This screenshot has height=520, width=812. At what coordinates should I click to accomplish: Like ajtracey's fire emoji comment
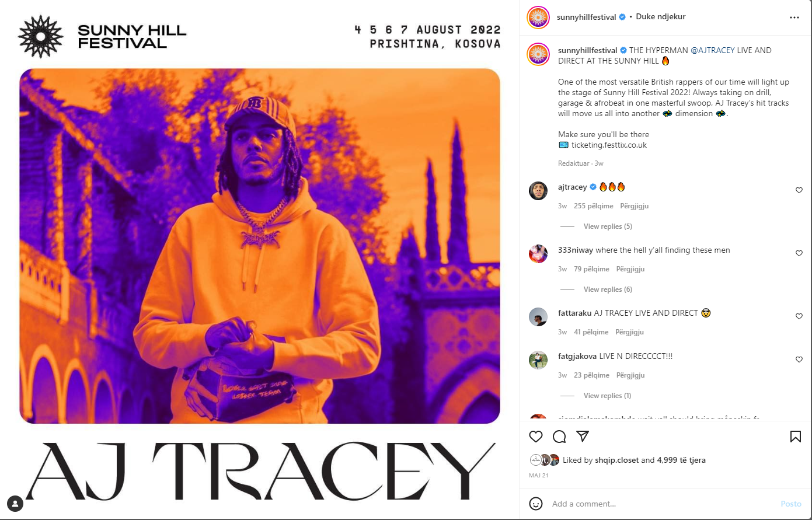(x=799, y=190)
